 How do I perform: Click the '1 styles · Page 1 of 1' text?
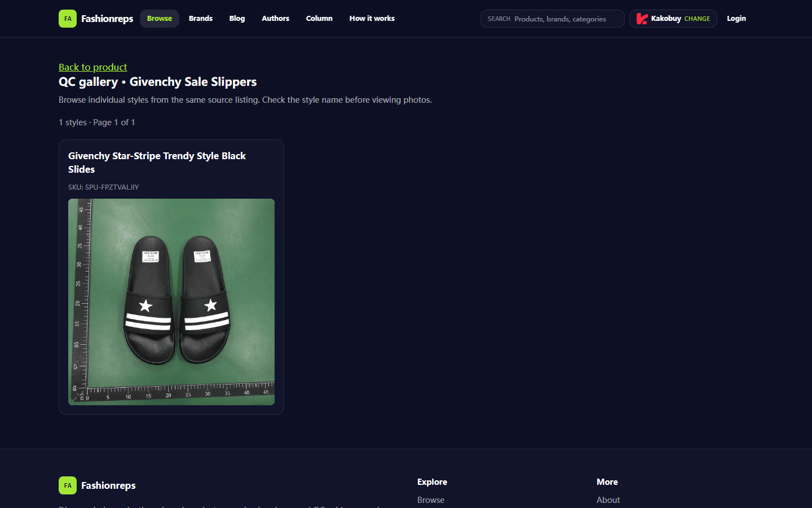[x=97, y=122]
